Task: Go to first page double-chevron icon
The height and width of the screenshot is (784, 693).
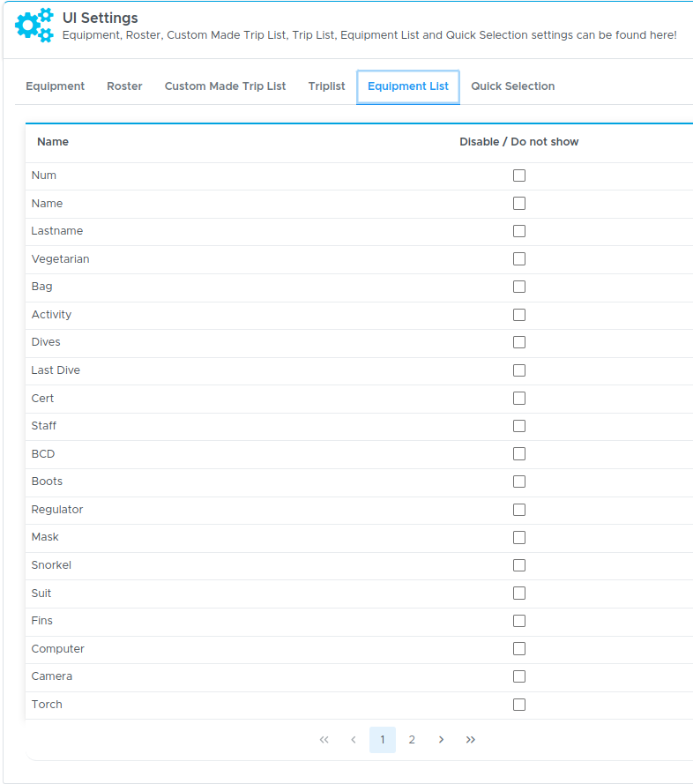Action: coord(324,740)
